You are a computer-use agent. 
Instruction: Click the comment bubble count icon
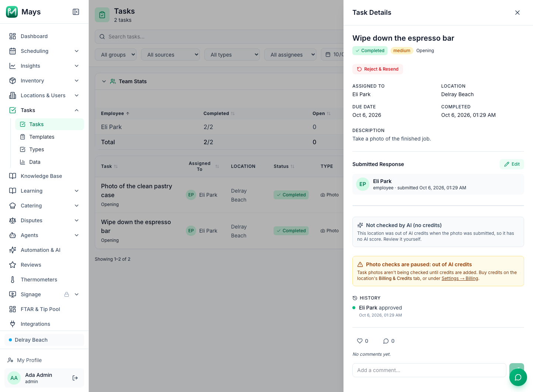pyautogui.click(x=386, y=341)
